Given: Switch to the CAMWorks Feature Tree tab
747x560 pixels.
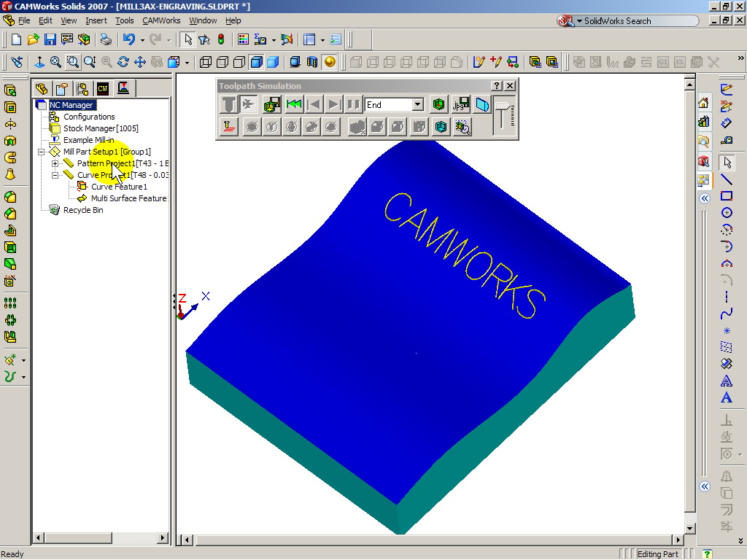Looking at the screenshot, I should [x=103, y=88].
